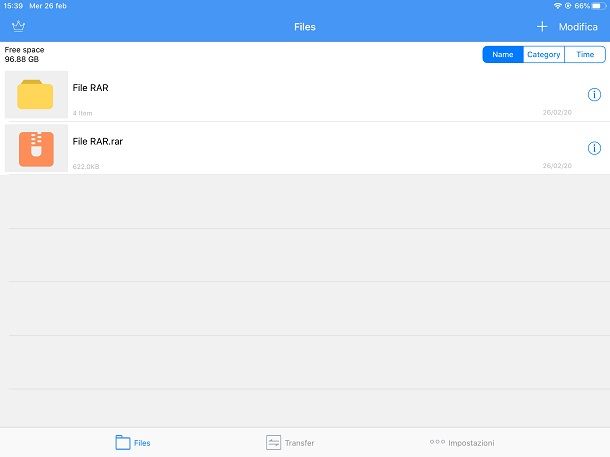Viewport: 610px width, 457px height.
Task: Select the File RAR folder name
Action: (90, 88)
